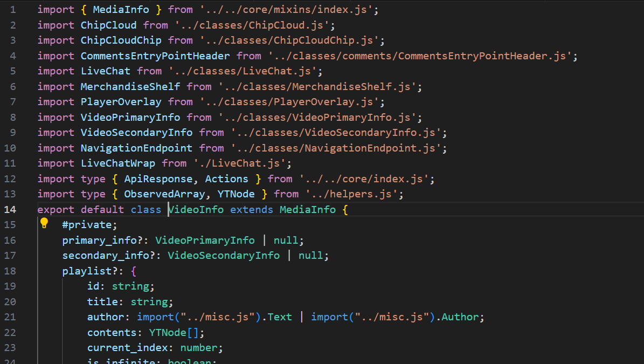Image resolution: width=644 pixels, height=364 pixels.
Task: Click the playlist property on line 18
Action: 84,271
